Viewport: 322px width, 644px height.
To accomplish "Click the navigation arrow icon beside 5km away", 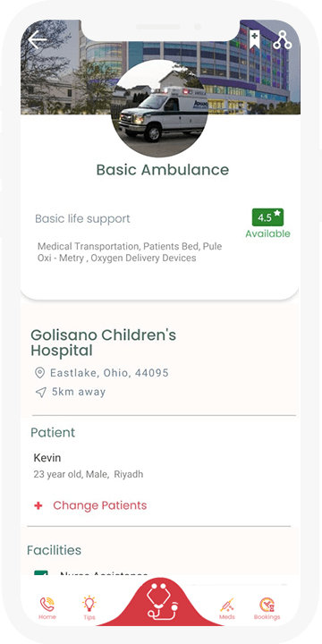I will [40, 393].
